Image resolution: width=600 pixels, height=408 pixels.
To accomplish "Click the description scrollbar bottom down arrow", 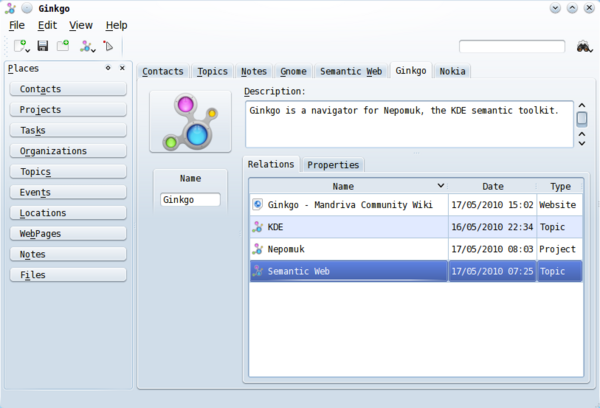I will coord(582,144).
